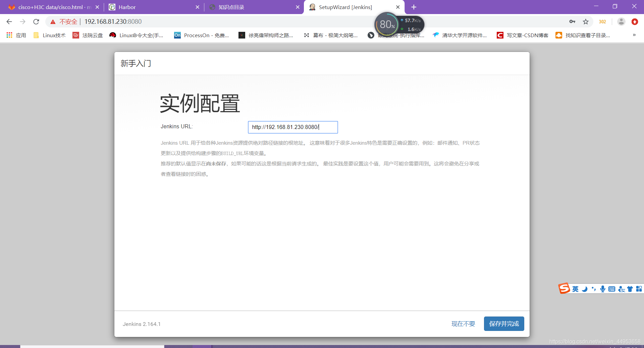Open the 徐亮偉架构师之路 bookmark
Screen dimensions: 644x348
pos(266,35)
